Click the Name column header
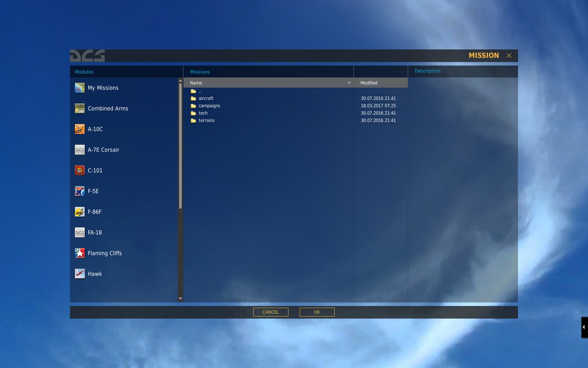 coord(268,83)
